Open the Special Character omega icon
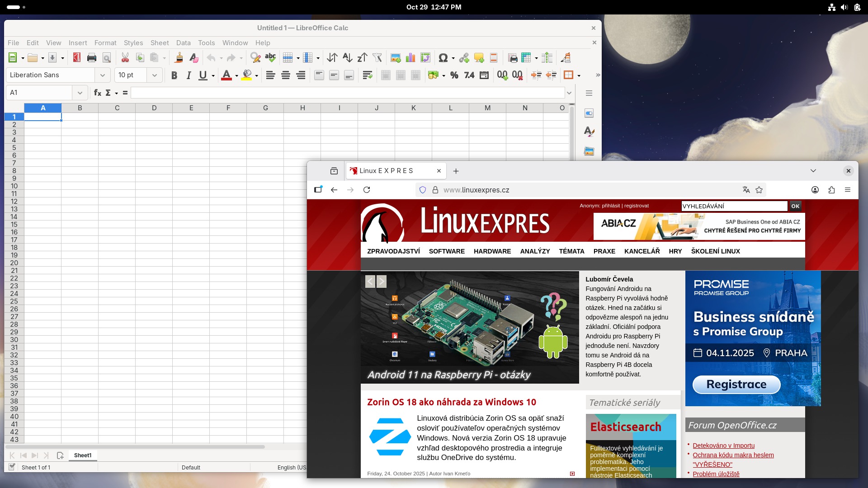The height and width of the screenshot is (488, 868). 443,58
